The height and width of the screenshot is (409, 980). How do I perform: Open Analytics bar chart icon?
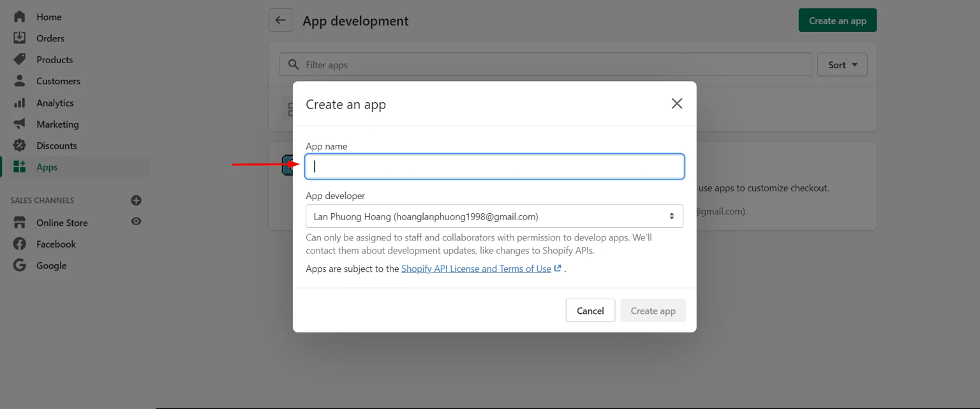point(20,103)
